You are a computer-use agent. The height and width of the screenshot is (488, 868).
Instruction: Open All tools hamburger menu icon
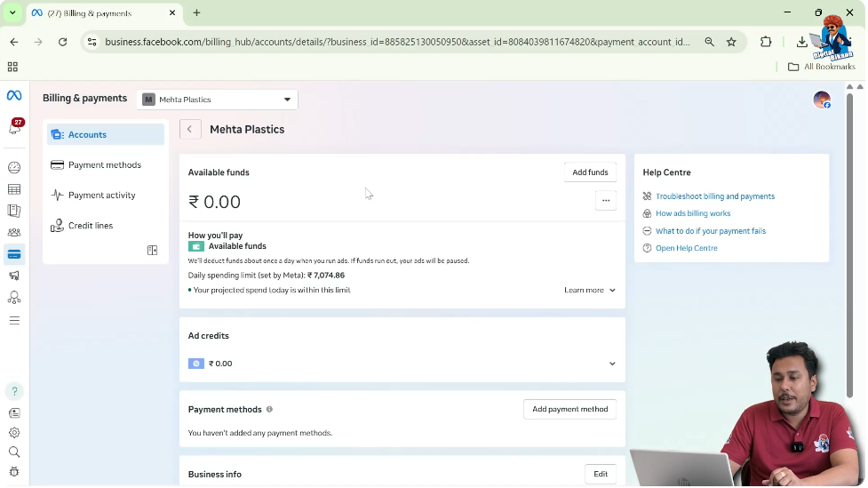tap(14, 320)
